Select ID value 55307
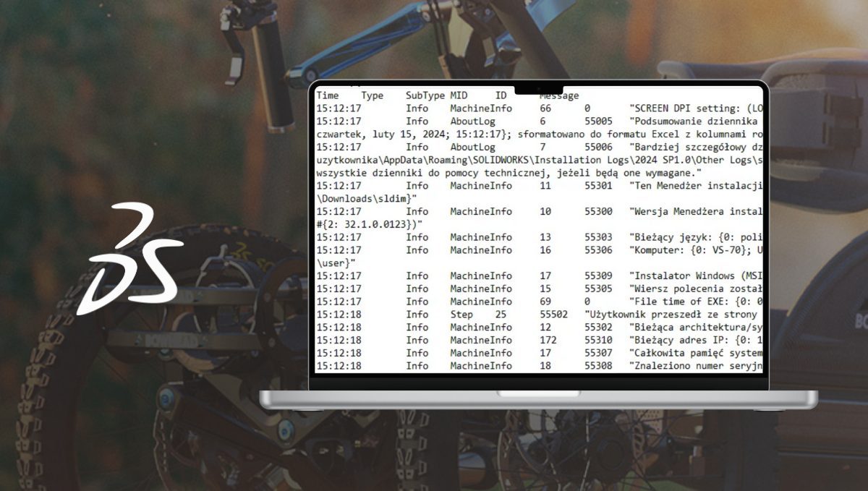868x491 pixels. (598, 353)
